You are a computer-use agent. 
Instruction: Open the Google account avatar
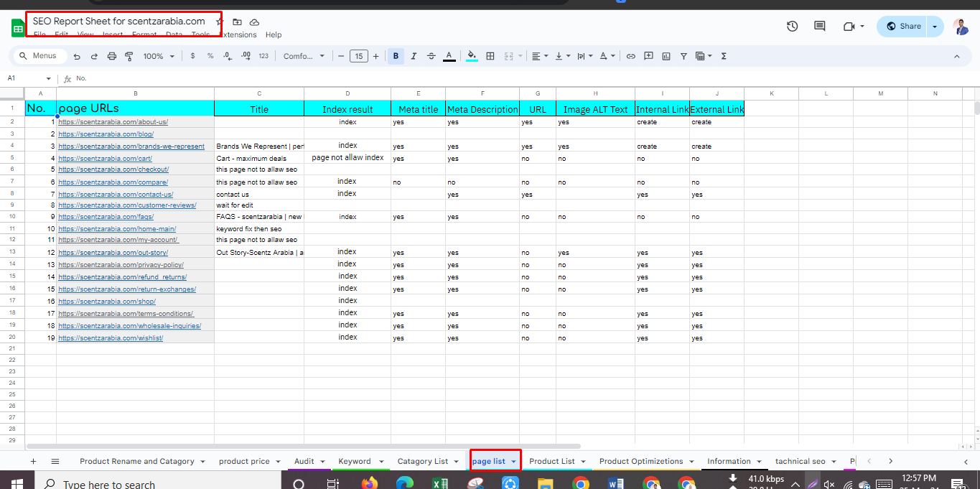tap(961, 27)
